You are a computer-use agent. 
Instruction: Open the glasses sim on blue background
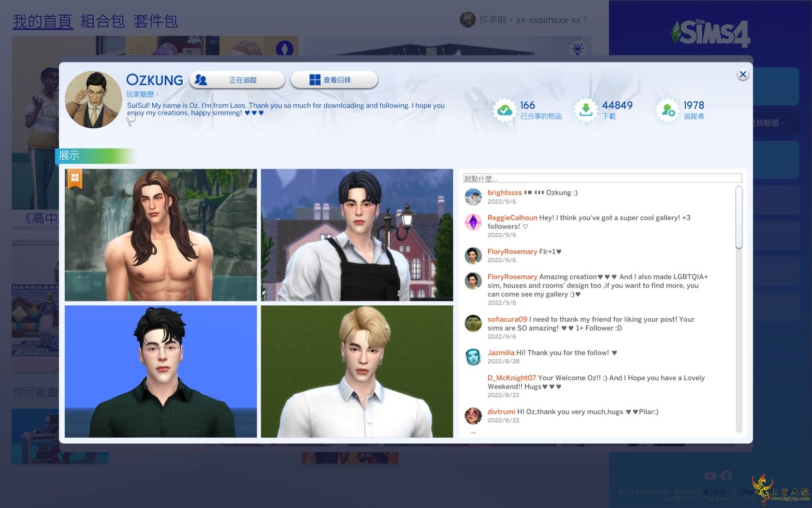click(161, 372)
